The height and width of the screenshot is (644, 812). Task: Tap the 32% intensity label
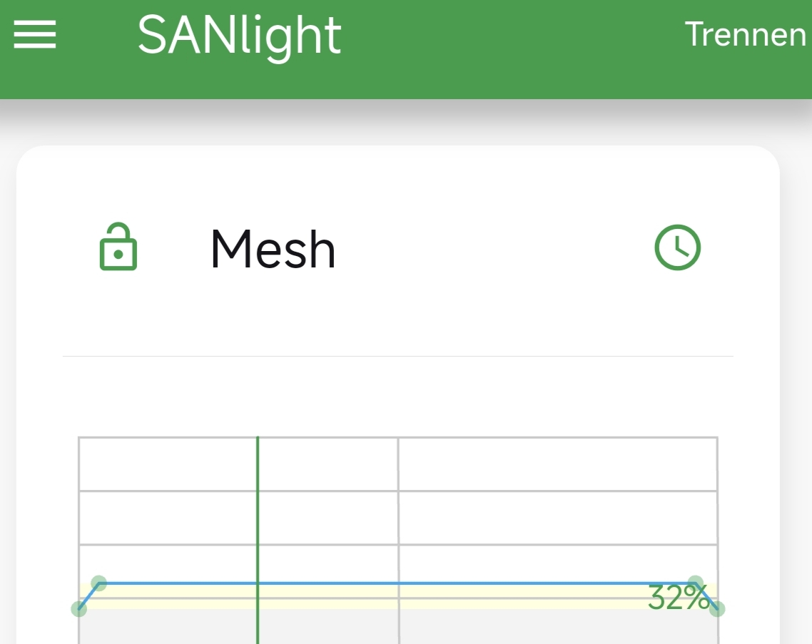click(678, 598)
